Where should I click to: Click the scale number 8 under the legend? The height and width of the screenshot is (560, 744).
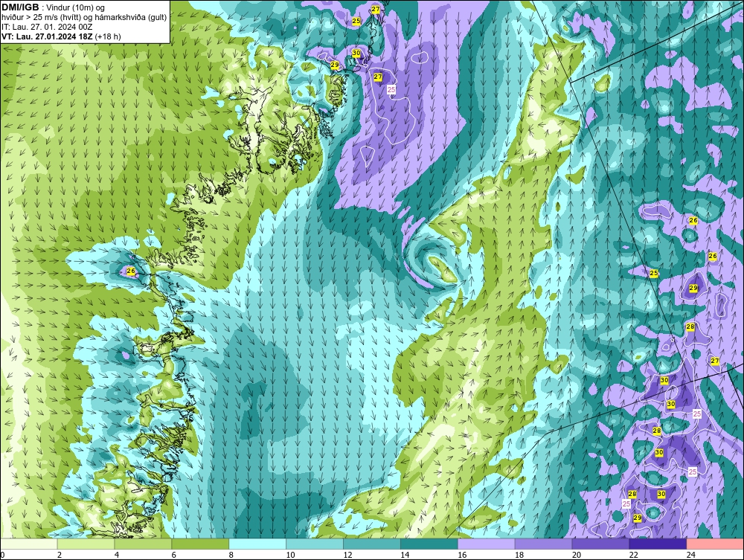pyautogui.click(x=231, y=555)
